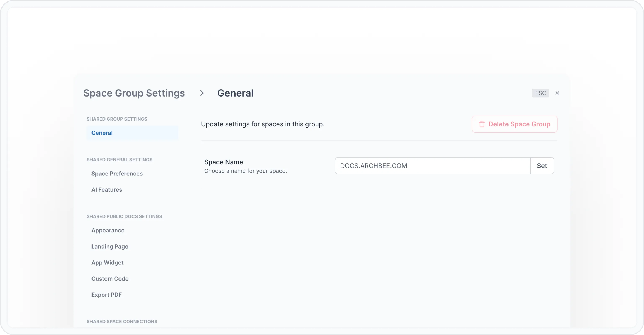Viewport: 644px width, 335px height.
Task: Open App Widget settings
Action: 107,262
